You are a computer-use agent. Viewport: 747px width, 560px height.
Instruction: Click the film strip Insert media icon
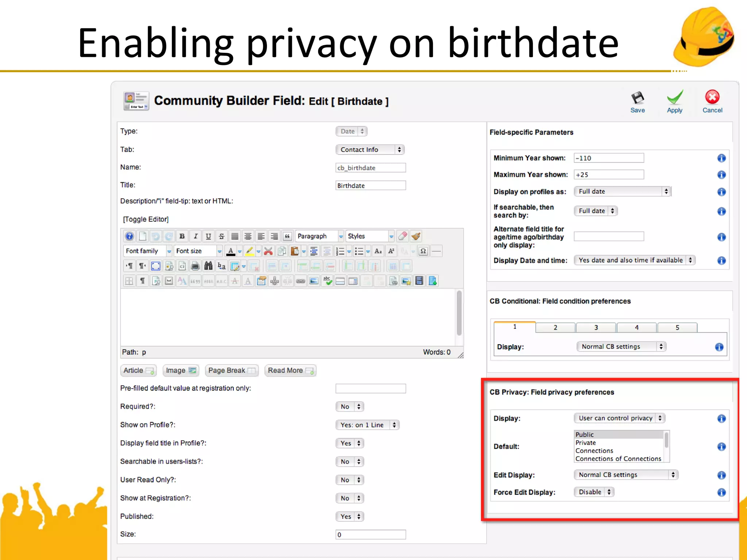tap(419, 281)
